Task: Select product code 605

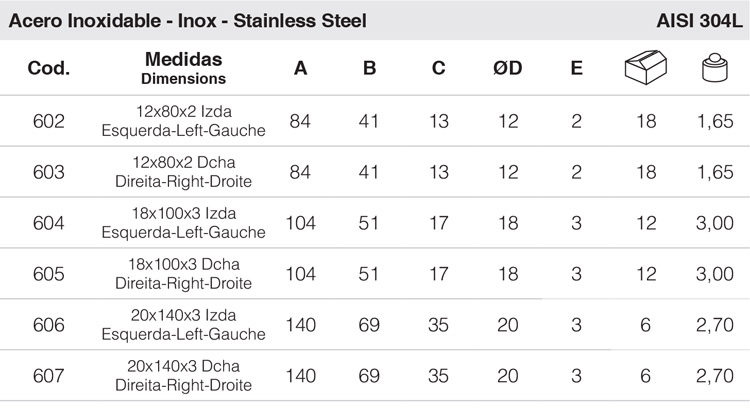Action: (48, 274)
